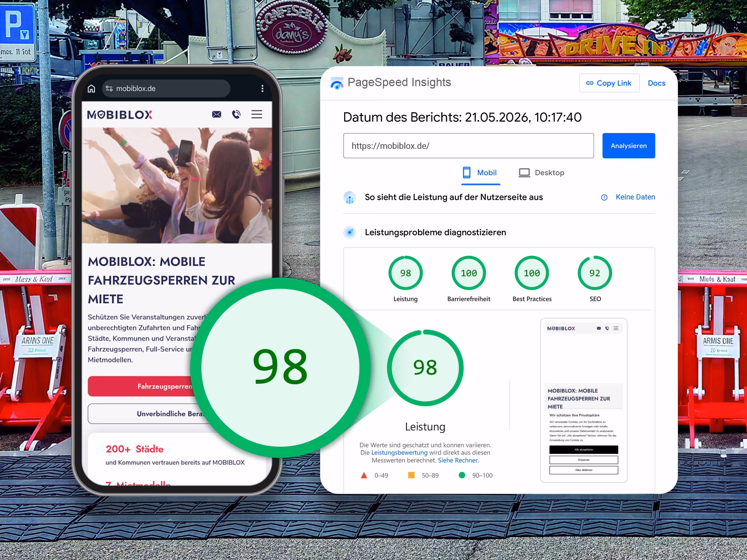
Task: Tap the site settings icon beside mobiblox.de
Action: tap(109, 89)
